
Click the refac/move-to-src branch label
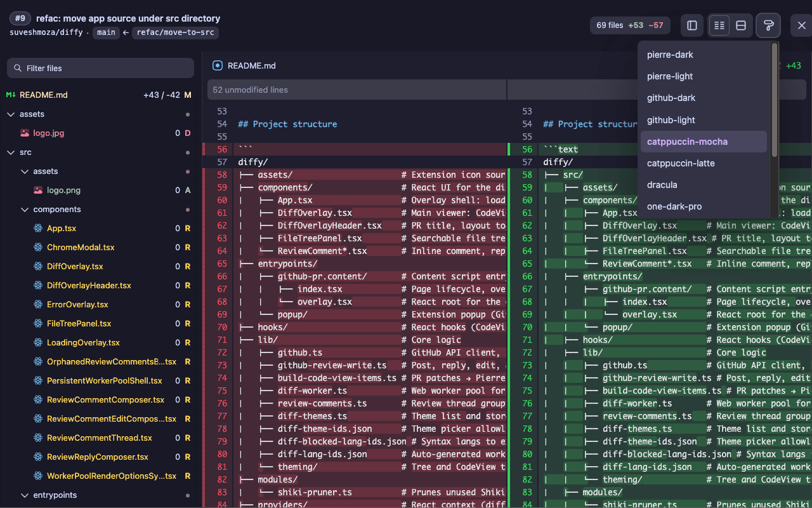point(175,32)
